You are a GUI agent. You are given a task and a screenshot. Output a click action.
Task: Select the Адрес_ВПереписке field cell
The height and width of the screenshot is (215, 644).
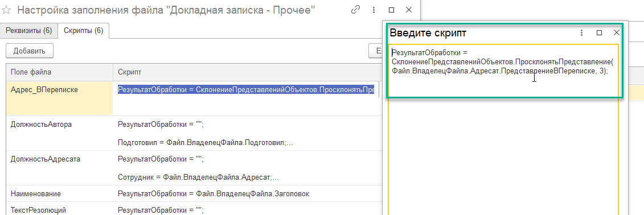[60, 98]
